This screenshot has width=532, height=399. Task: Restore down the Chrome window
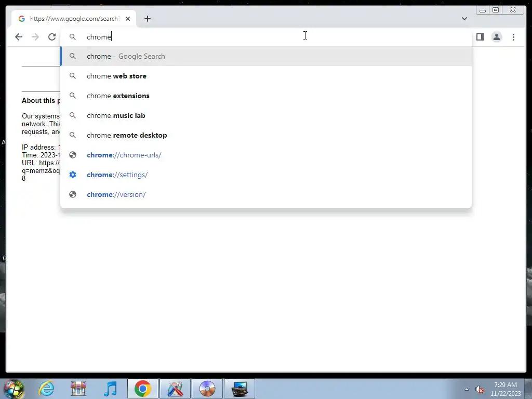coord(496,10)
